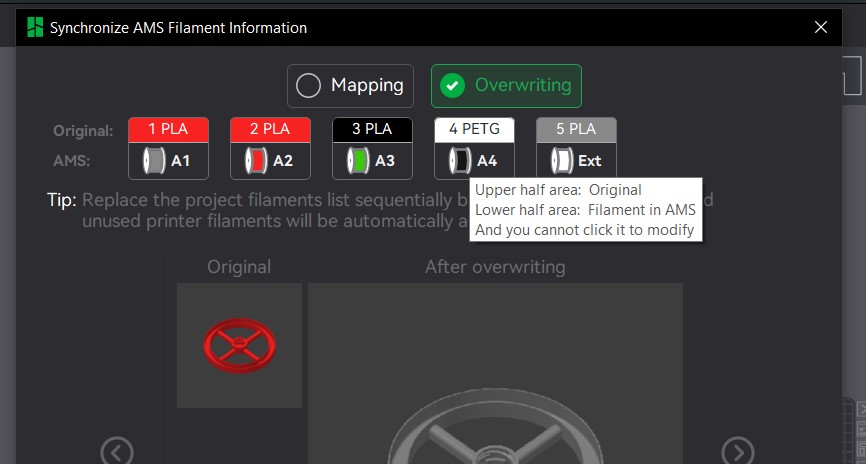Click the black 3 PLA original filament swatch
This screenshot has height=464, width=866.
372,129
